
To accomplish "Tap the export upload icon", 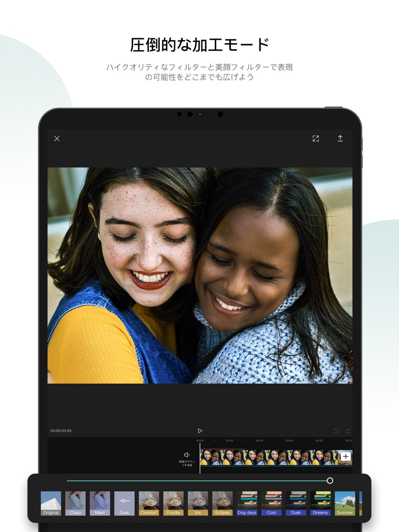I will click(x=340, y=138).
